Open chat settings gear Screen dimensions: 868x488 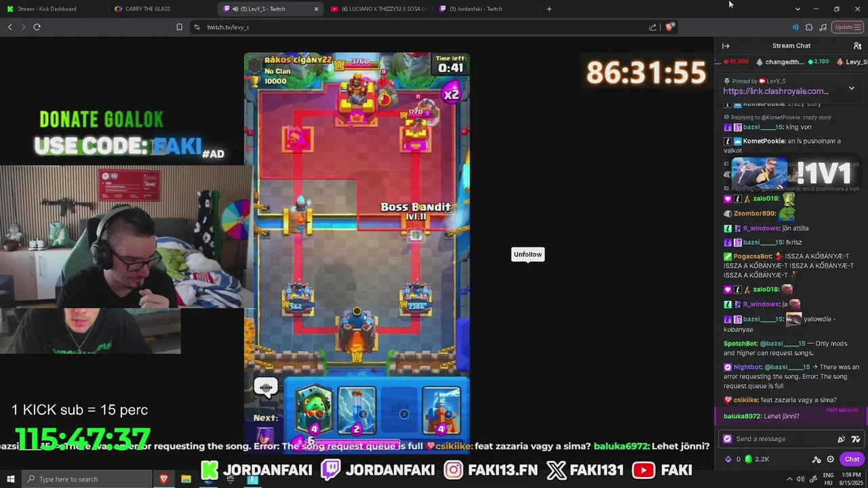830,459
